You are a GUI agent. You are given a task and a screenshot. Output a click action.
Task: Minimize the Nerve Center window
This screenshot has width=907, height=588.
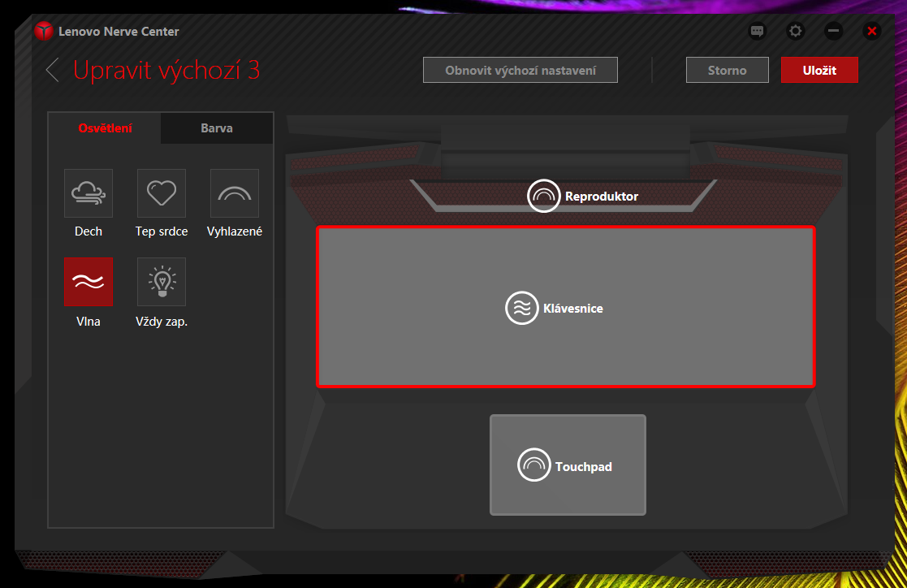[x=833, y=32]
